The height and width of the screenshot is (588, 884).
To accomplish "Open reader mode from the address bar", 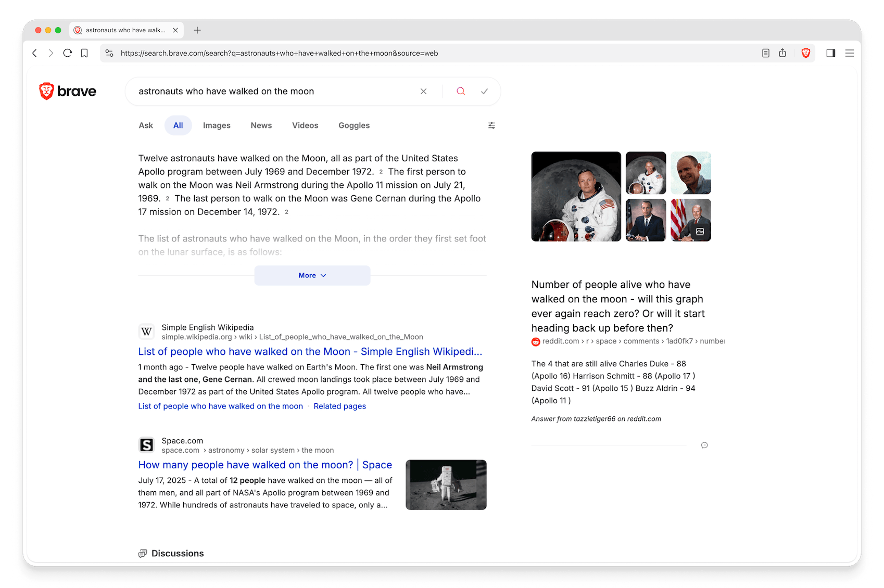I will click(766, 53).
